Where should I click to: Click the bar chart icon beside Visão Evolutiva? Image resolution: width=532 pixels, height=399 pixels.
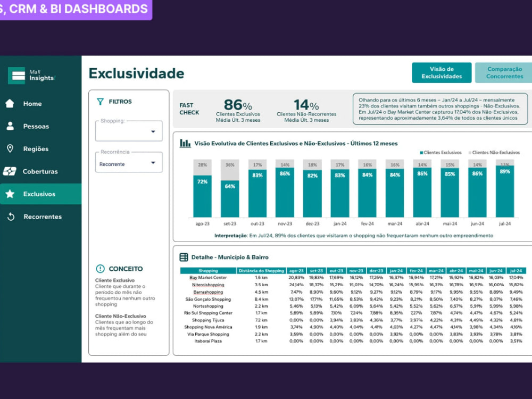click(x=185, y=143)
